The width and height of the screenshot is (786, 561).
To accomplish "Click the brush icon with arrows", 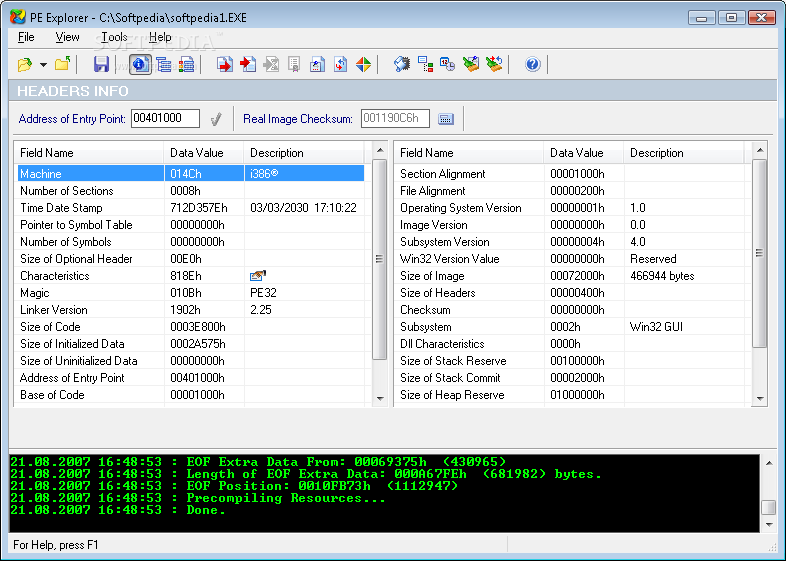I will [x=494, y=64].
